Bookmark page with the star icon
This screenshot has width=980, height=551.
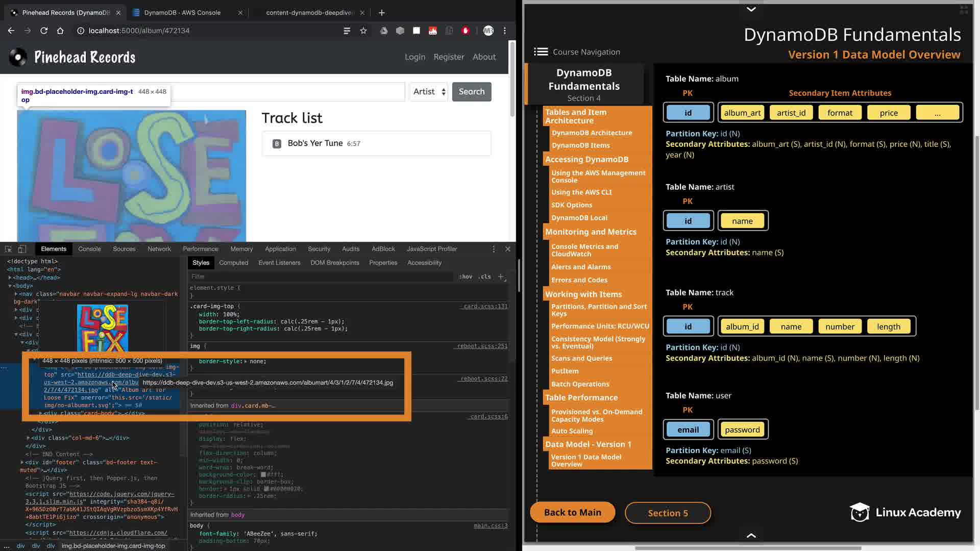pos(363,31)
